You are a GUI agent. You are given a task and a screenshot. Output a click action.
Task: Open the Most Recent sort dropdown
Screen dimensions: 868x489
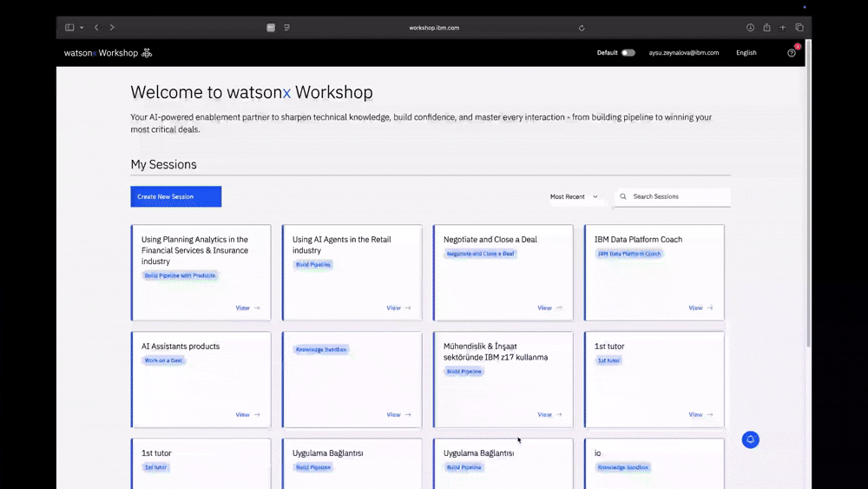click(x=574, y=196)
